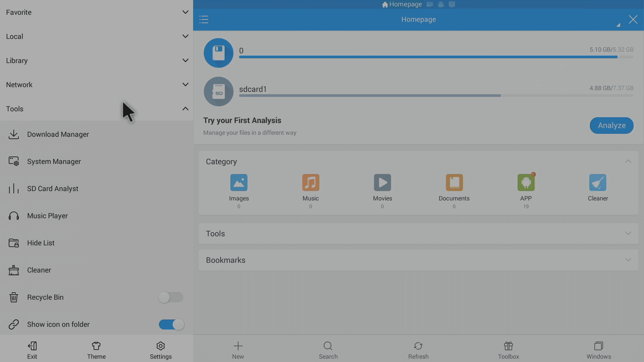Expand the Local section chevron
The width and height of the screenshot is (644, 362).
click(x=185, y=36)
